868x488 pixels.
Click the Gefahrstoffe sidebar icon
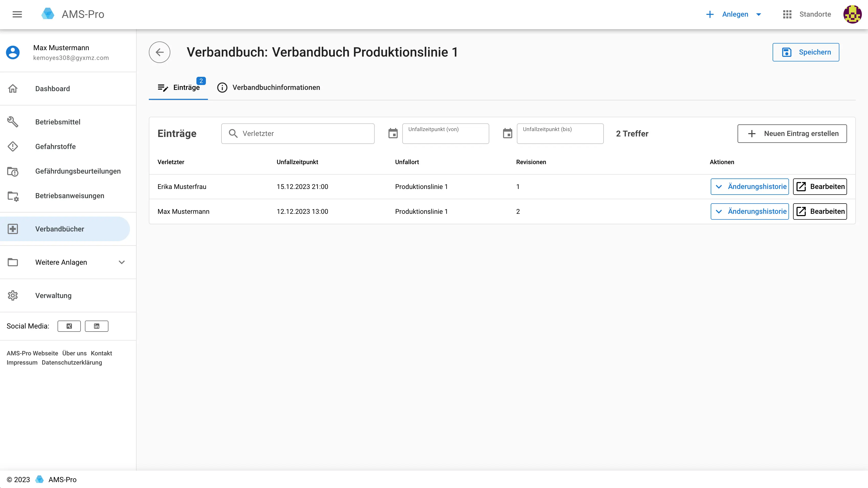click(x=13, y=146)
